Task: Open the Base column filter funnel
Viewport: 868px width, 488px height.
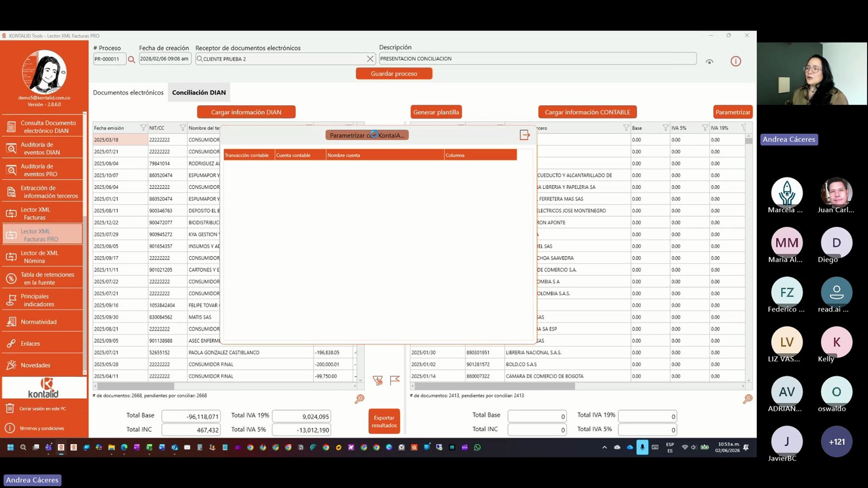Action: pos(665,128)
